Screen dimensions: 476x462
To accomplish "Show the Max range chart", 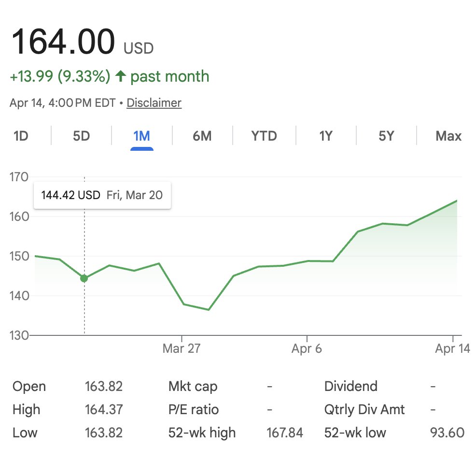I will [x=448, y=136].
